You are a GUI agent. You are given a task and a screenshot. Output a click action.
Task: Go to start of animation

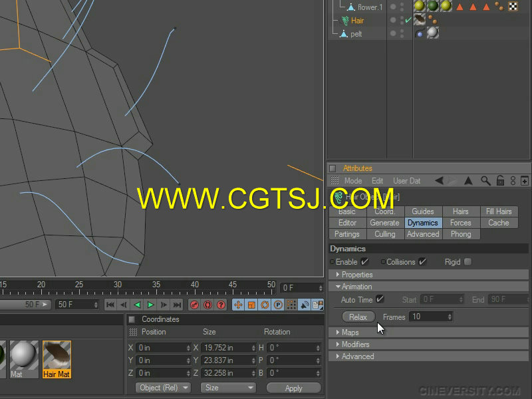[x=110, y=305]
